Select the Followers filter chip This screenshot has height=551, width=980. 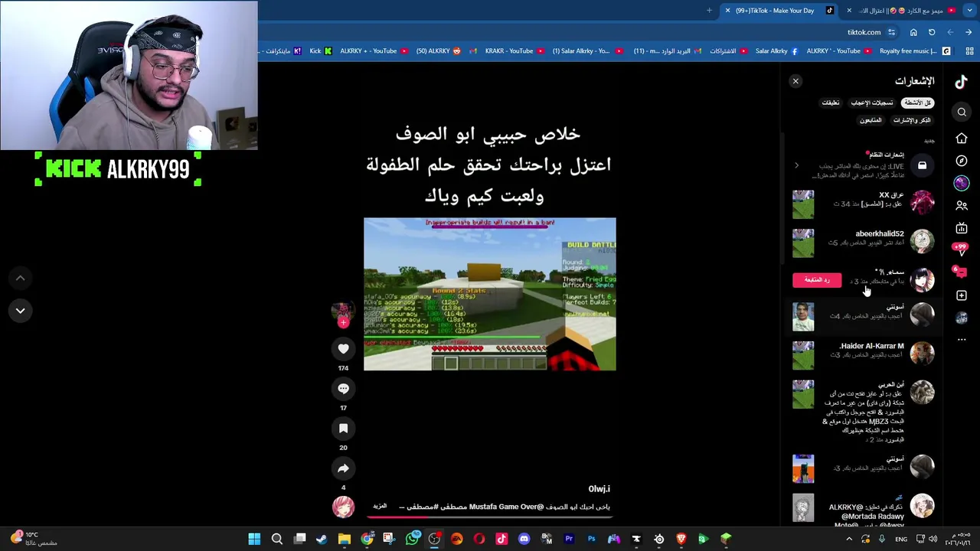click(x=871, y=120)
